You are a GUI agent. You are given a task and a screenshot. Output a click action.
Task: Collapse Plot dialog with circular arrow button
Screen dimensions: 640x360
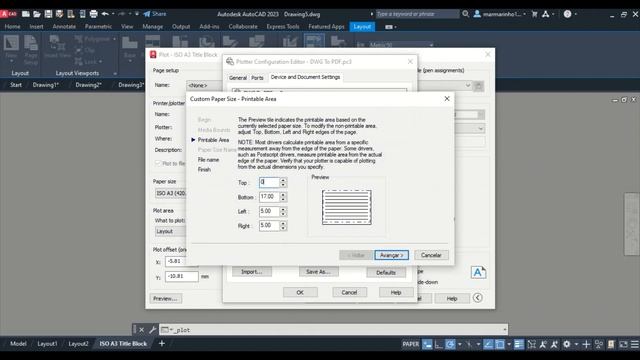(478, 298)
